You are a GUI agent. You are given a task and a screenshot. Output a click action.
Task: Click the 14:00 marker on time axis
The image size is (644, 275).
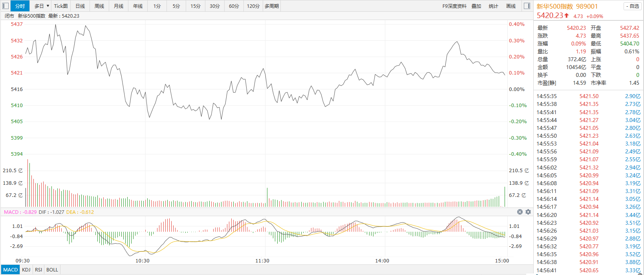tap(382, 261)
